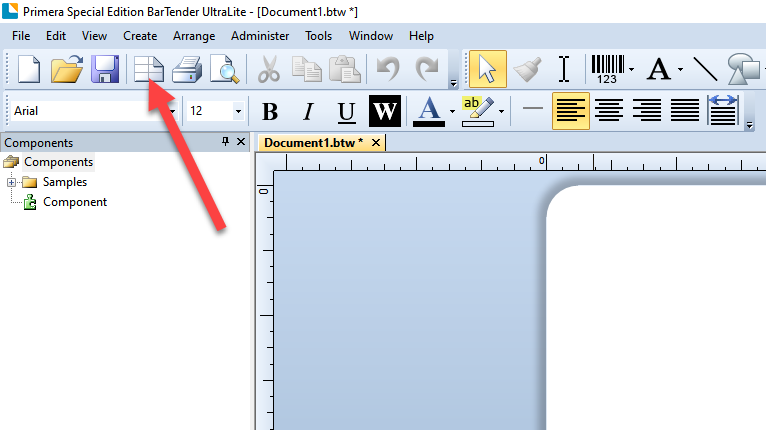
Task: Open the highlight color dropdown arrow
Action: pos(501,111)
